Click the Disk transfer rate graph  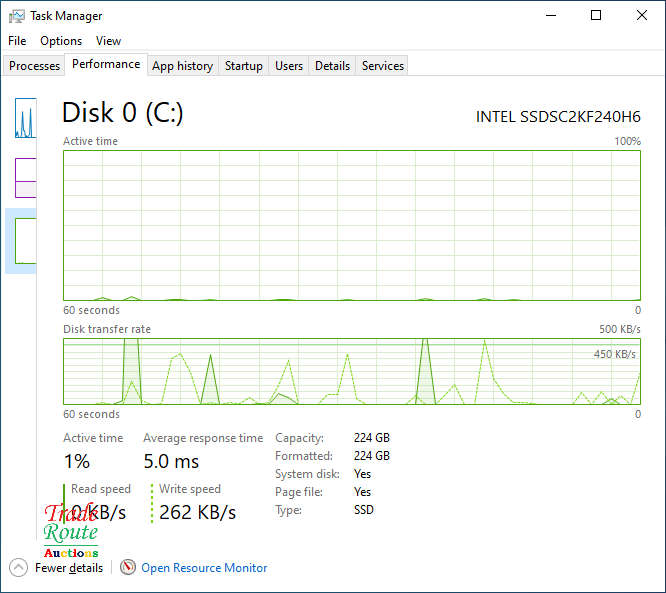351,371
